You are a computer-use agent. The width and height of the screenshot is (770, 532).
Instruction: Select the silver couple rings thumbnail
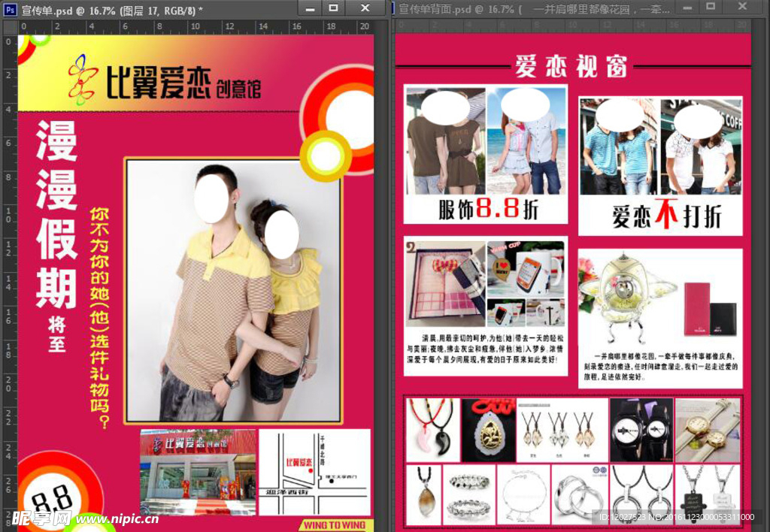(579, 494)
